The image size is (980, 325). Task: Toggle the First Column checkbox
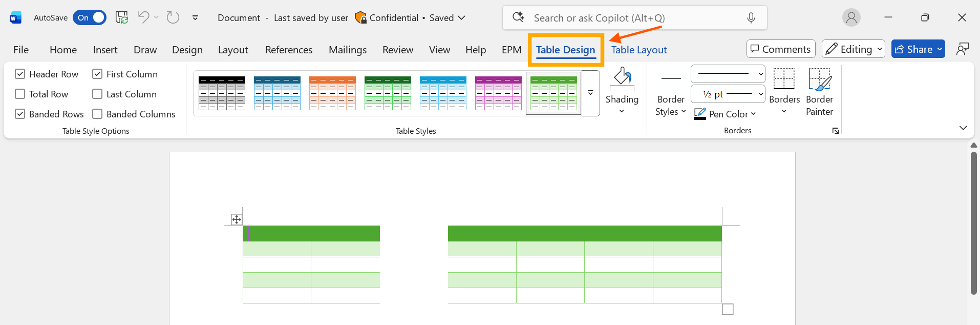coord(97,74)
